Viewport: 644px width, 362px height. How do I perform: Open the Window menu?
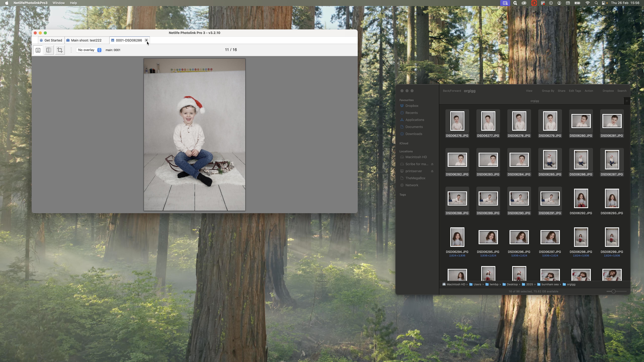[58, 3]
